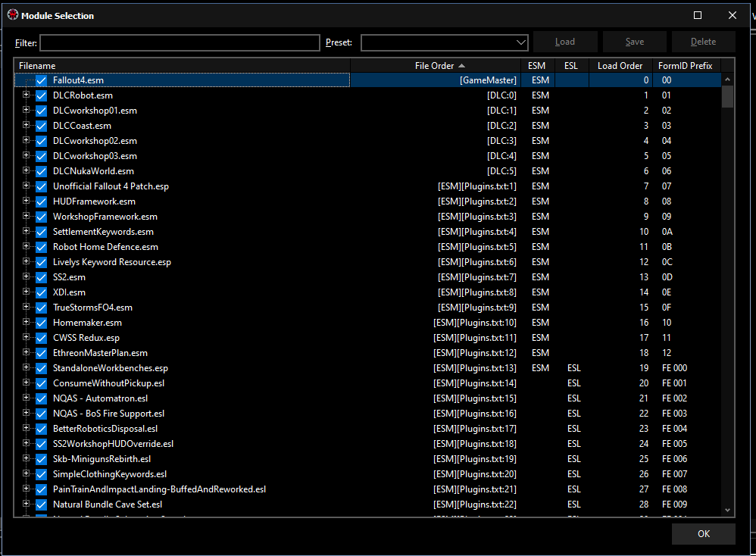Expand the StandaloneWorkbenches.esp node

tap(26, 367)
